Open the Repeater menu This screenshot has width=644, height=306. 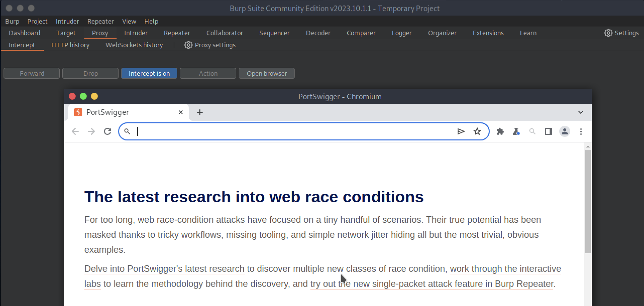click(x=100, y=21)
